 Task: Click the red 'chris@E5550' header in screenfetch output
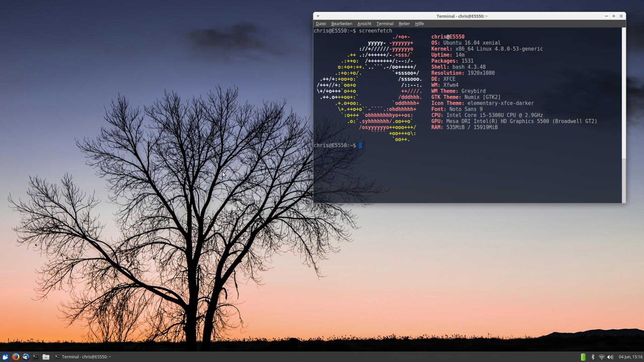[448, 37]
